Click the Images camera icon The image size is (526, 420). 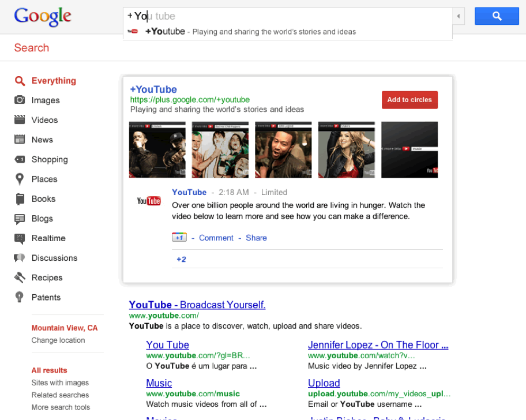(x=20, y=100)
